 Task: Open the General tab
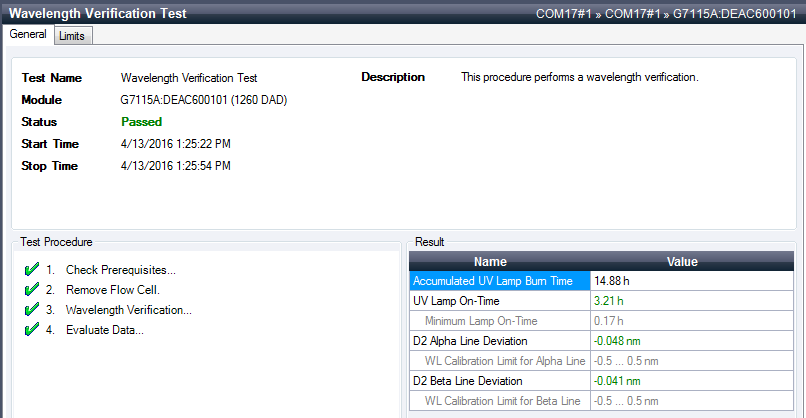(x=28, y=34)
